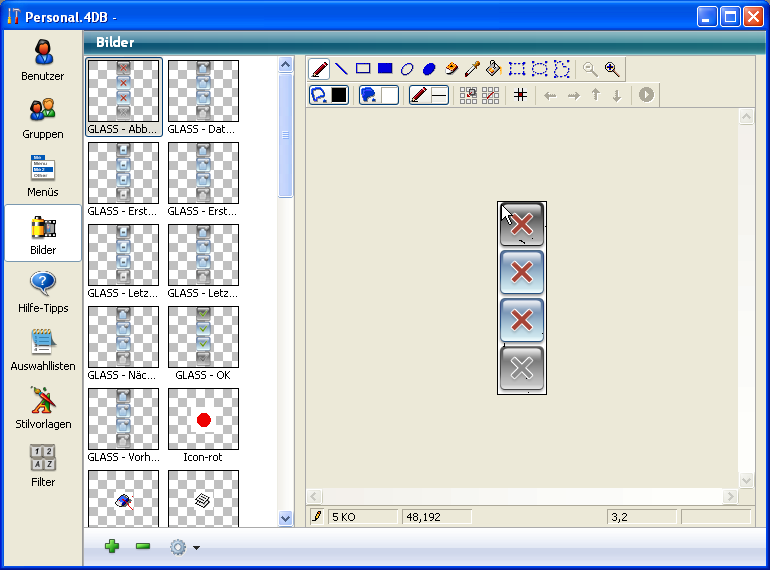770x570 pixels.
Task: Select the filled ellipse tool
Action: coord(429,69)
